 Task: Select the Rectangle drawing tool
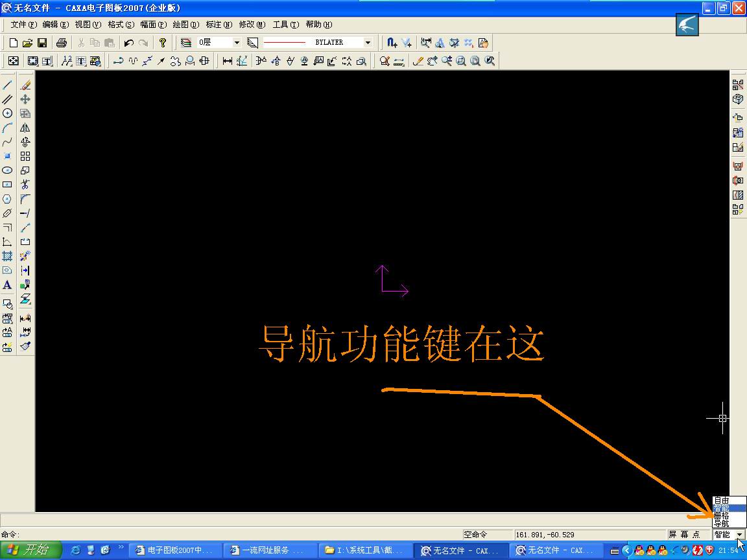point(7,185)
